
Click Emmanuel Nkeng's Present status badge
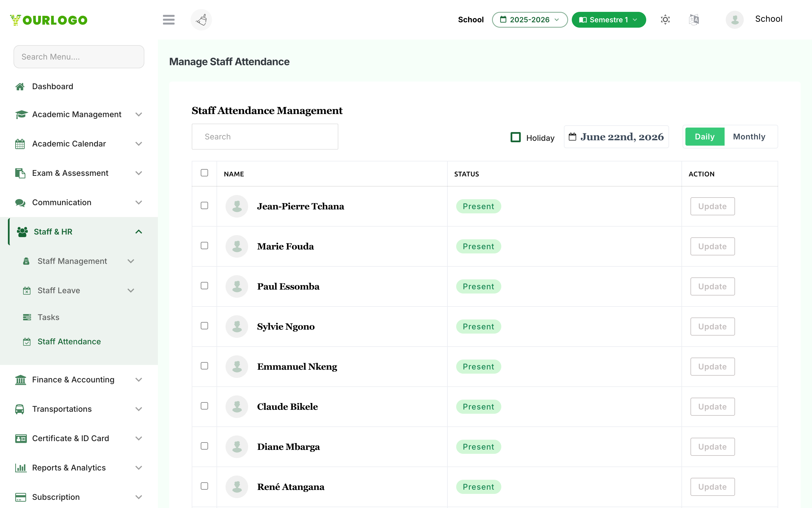(478, 367)
